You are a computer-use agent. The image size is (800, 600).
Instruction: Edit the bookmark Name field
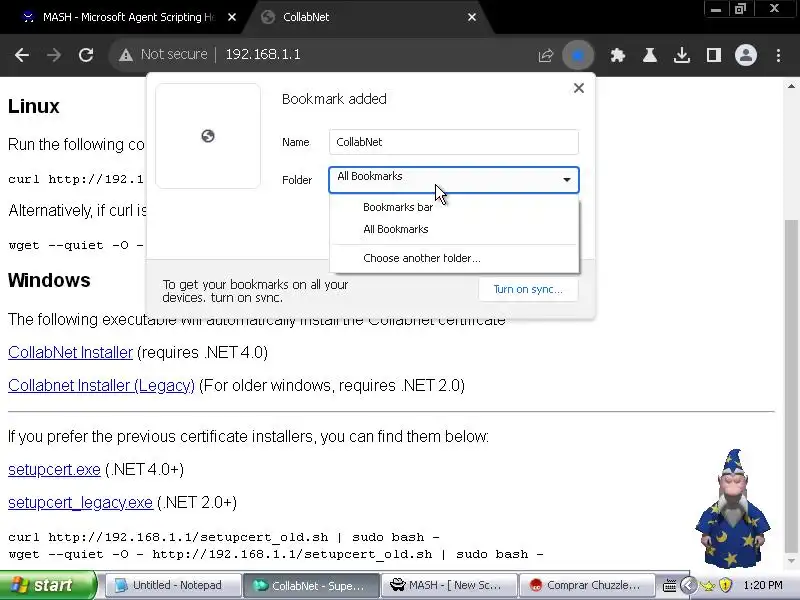pos(454,142)
